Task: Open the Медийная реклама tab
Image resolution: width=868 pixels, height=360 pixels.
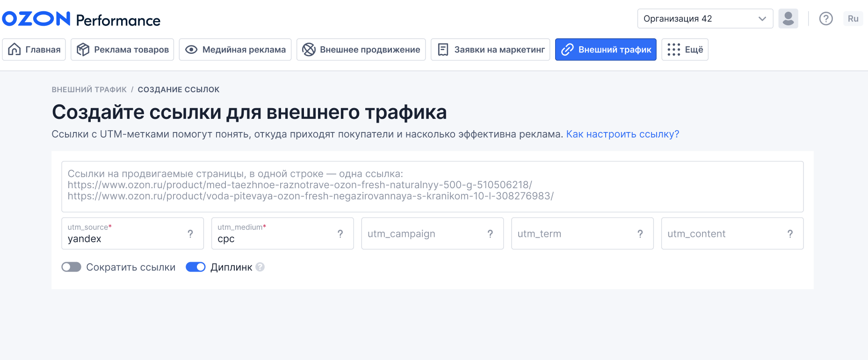Action: point(235,50)
